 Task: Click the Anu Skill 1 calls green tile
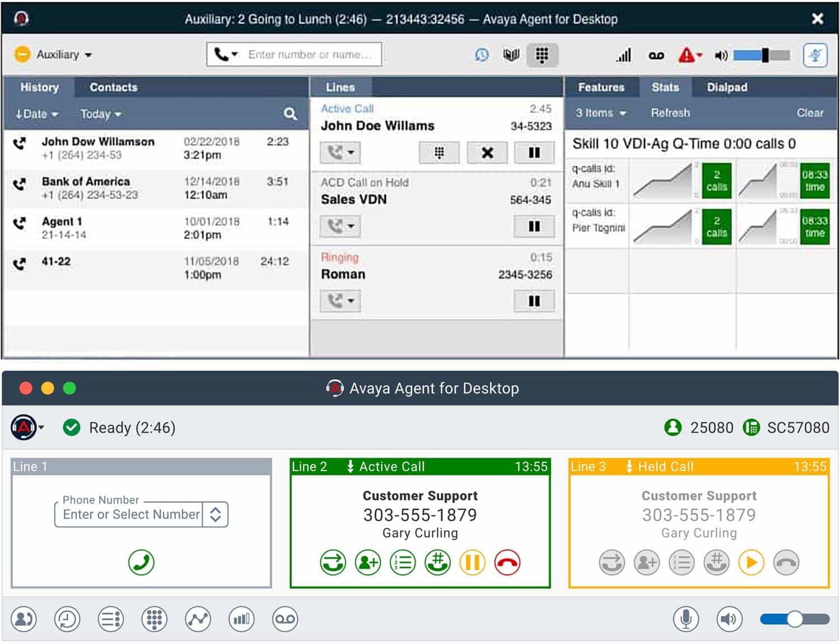pyautogui.click(x=716, y=180)
